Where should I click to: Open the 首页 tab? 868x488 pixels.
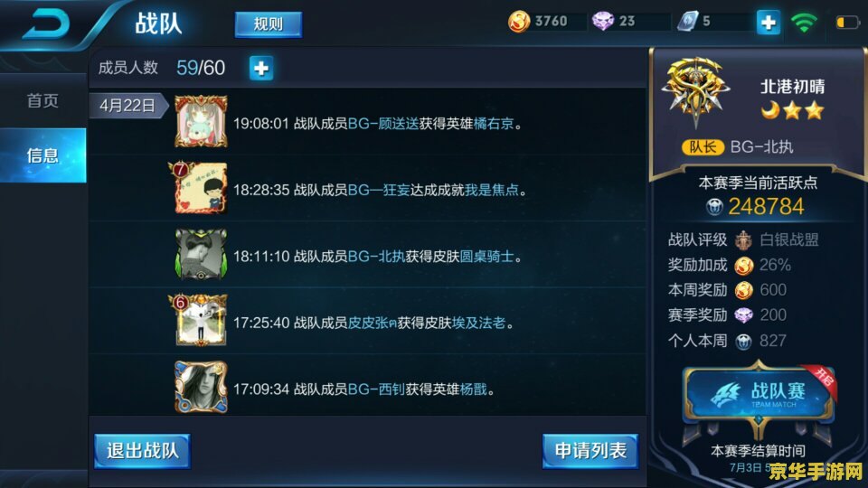(x=42, y=100)
